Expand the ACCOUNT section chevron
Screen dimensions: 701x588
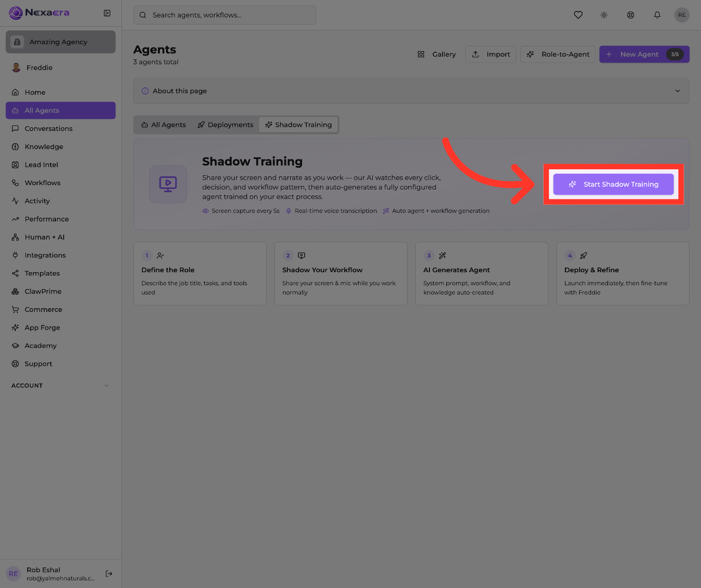(107, 385)
